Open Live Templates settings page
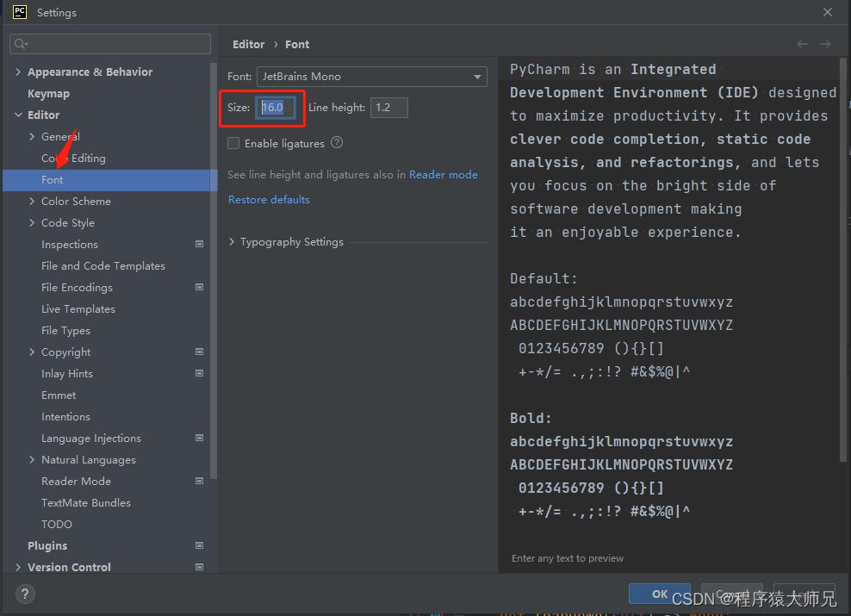851x616 pixels. (x=78, y=308)
